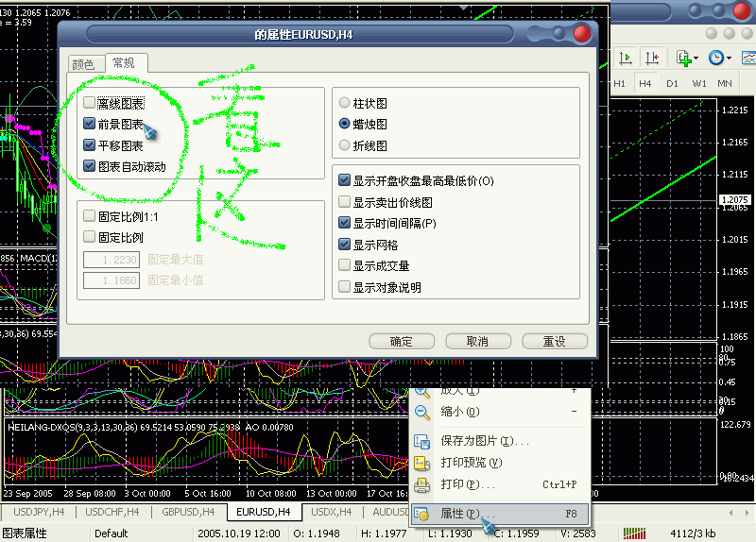756x542 pixels.
Task: Open the USDJPY,H4 chart tab
Action: click(39, 512)
